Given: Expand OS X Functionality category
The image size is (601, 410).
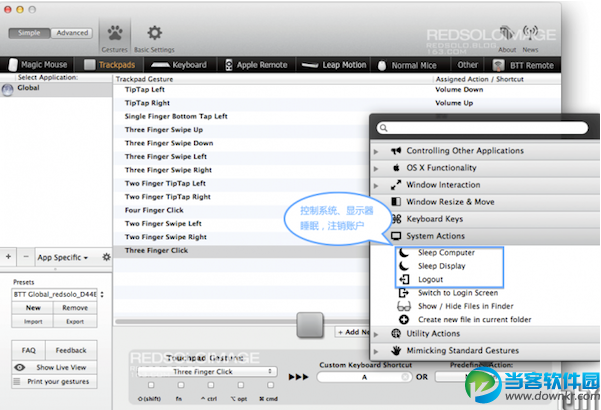Looking at the screenshot, I should (376, 169).
